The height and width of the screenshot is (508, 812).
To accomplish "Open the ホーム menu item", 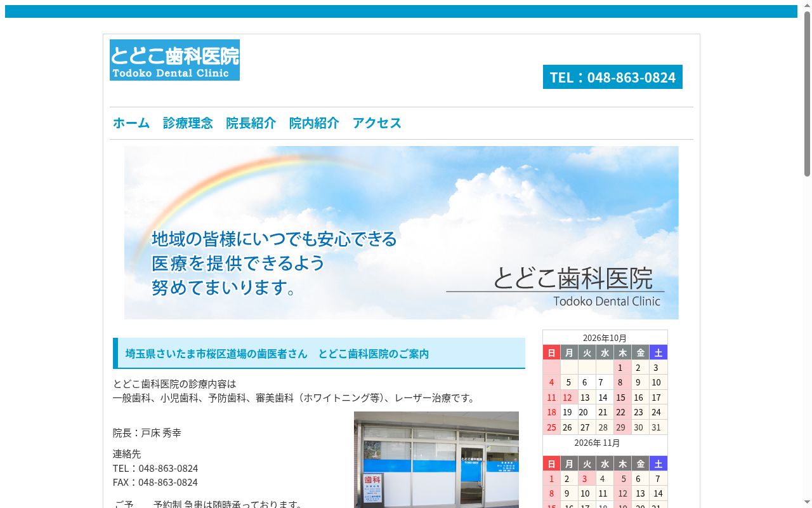I will (x=131, y=123).
